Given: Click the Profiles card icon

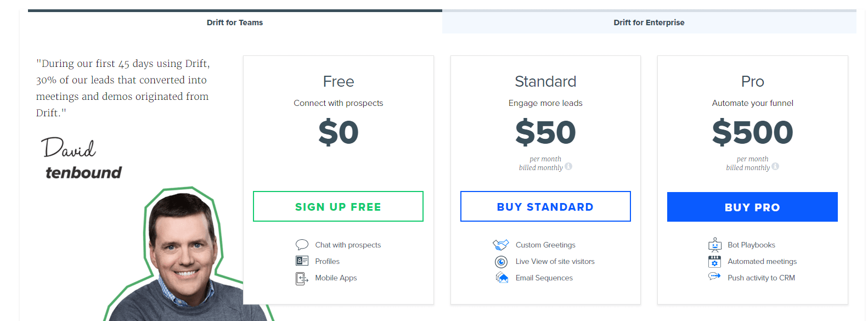Looking at the screenshot, I should pos(302,261).
